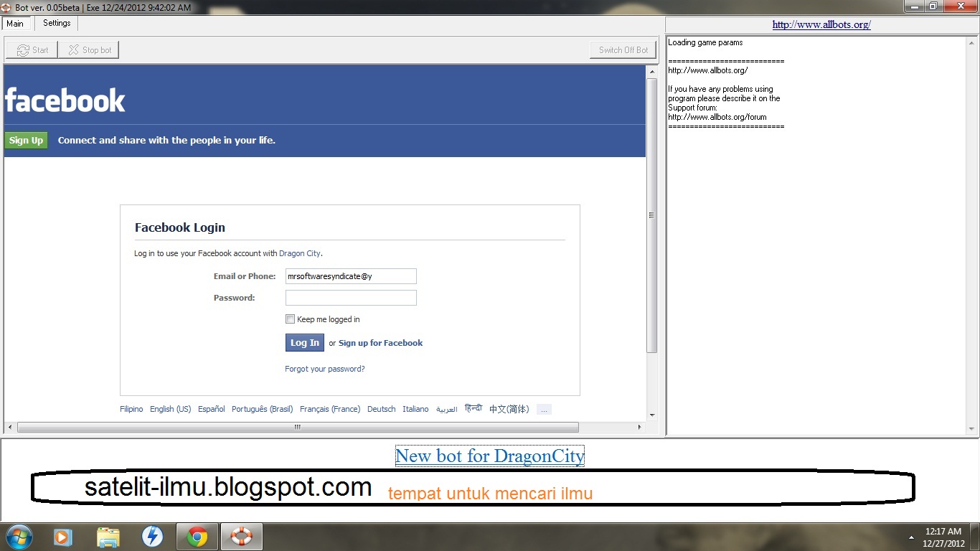Viewport: 980px width, 551px height.
Task: Switch to the Main tab
Action: (16, 24)
